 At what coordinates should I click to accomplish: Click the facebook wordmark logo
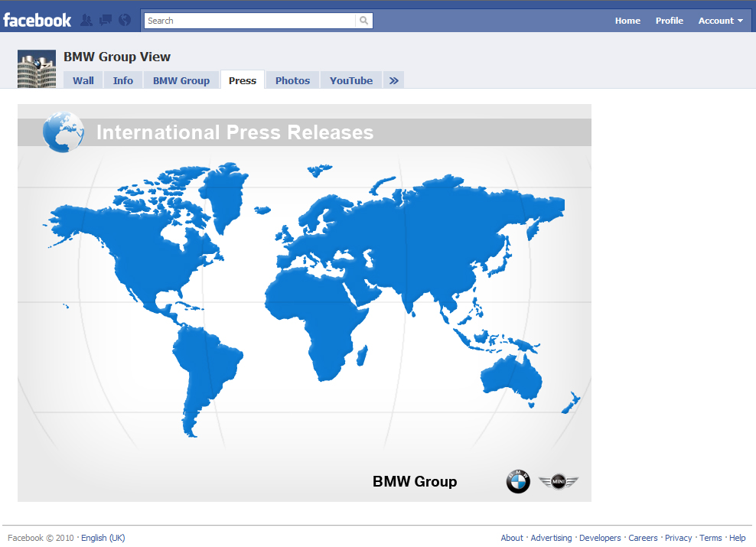click(37, 20)
